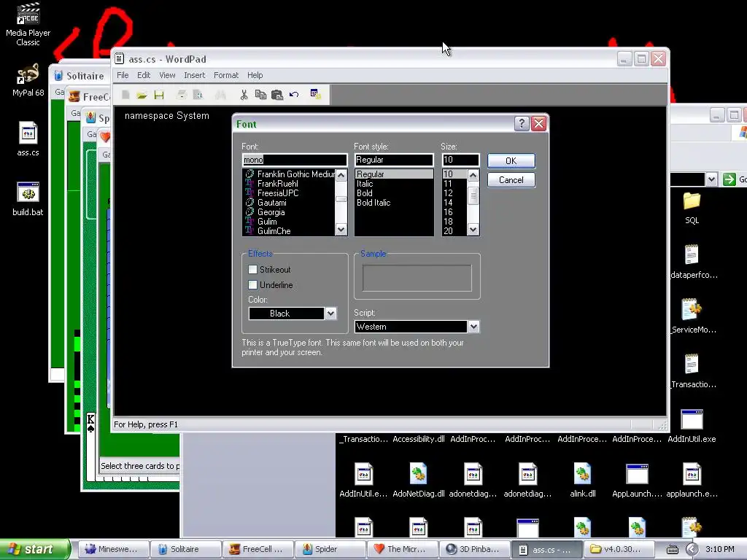Choose FrankRuehl in the font list
Image resolution: width=747 pixels, height=560 pixels.
click(277, 184)
